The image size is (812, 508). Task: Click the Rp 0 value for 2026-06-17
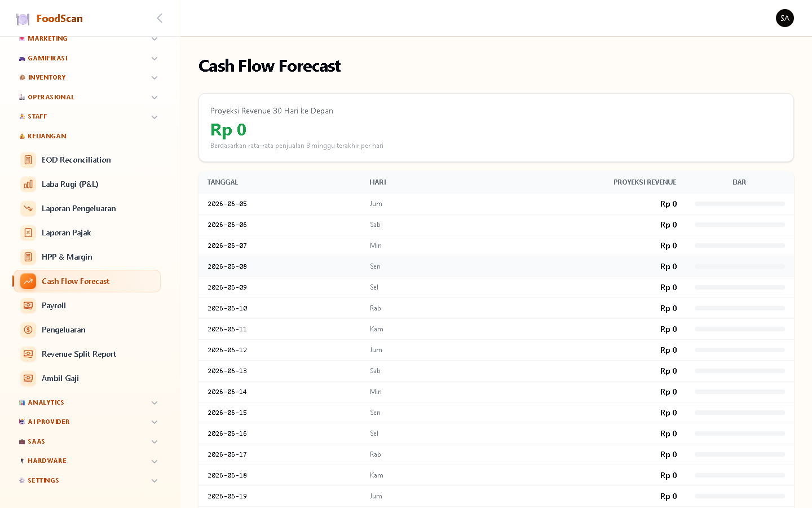coord(668,454)
